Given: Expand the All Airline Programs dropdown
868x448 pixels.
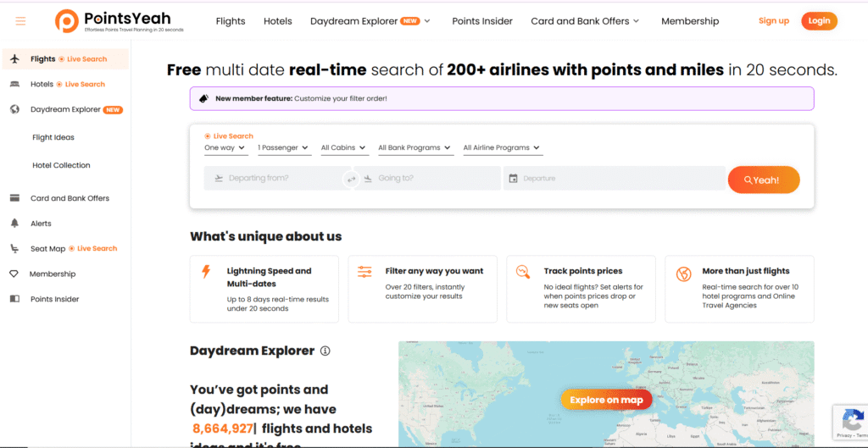Looking at the screenshot, I should tap(502, 148).
